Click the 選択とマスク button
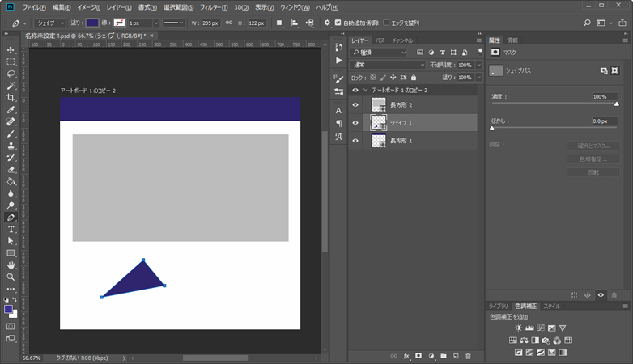The width and height of the screenshot is (633, 364). (593, 146)
